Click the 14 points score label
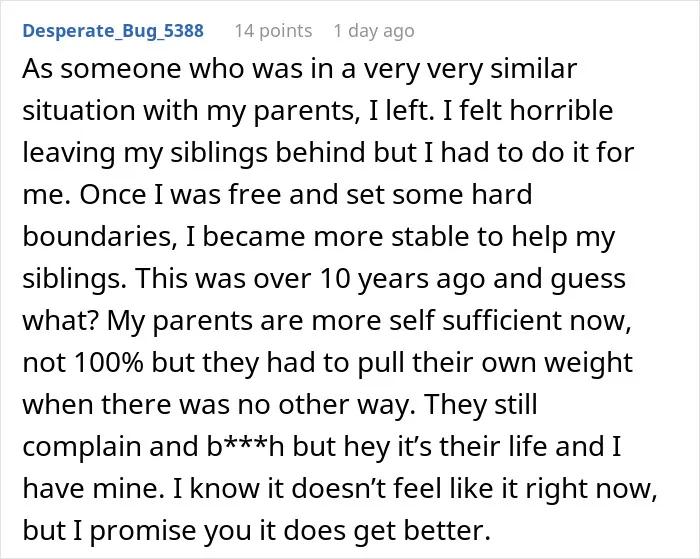The width and height of the screenshot is (700, 559). click(x=273, y=31)
